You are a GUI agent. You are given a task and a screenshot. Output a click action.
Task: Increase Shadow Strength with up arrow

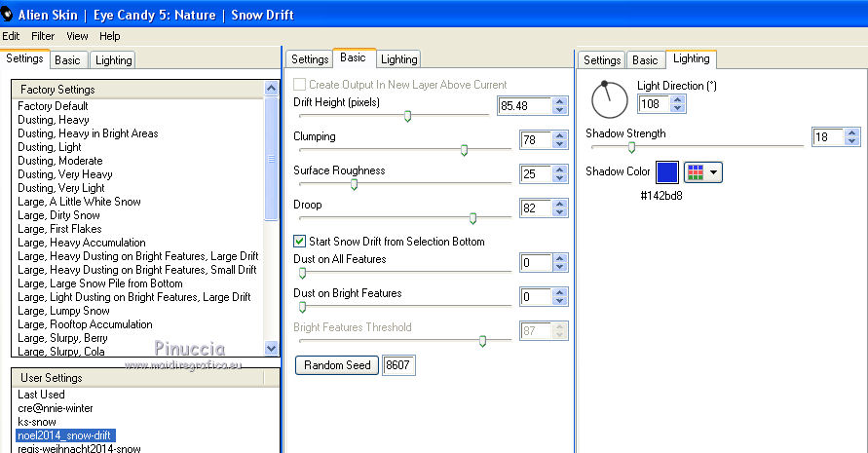click(852, 132)
